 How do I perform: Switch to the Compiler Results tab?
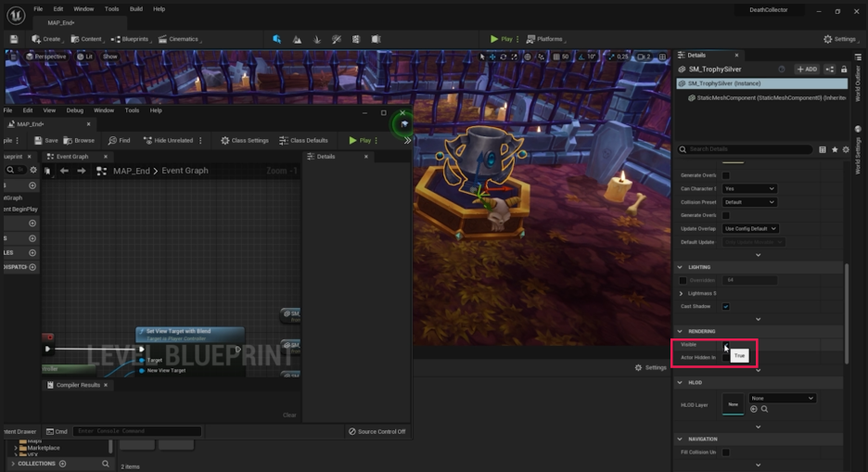[78, 385]
